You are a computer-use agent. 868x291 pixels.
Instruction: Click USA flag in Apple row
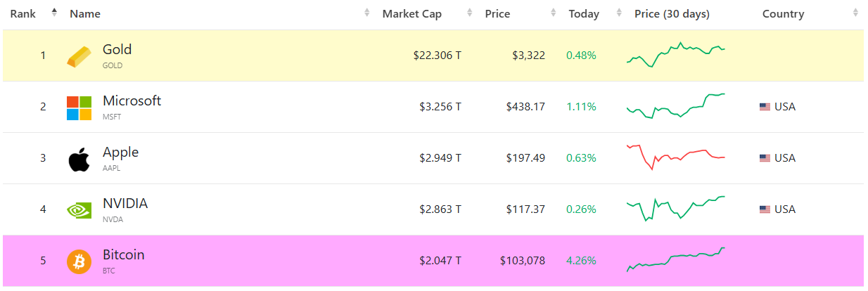point(765,158)
